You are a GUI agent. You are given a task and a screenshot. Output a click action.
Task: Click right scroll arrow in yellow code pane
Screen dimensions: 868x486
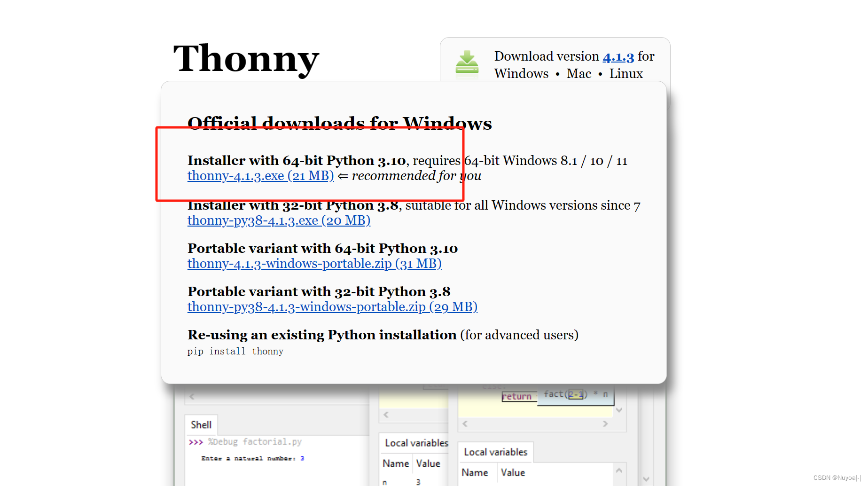point(605,423)
